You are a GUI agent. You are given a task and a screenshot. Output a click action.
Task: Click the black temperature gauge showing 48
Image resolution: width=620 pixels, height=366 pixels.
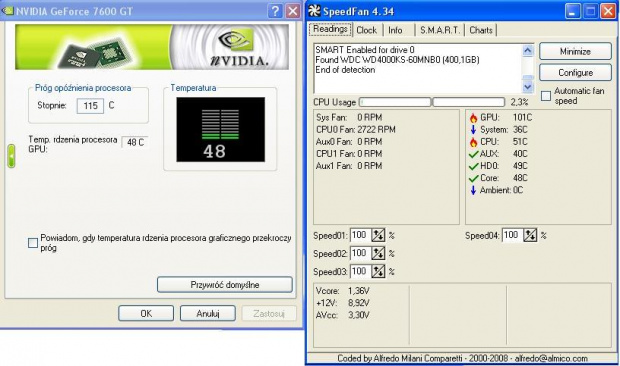[221, 130]
